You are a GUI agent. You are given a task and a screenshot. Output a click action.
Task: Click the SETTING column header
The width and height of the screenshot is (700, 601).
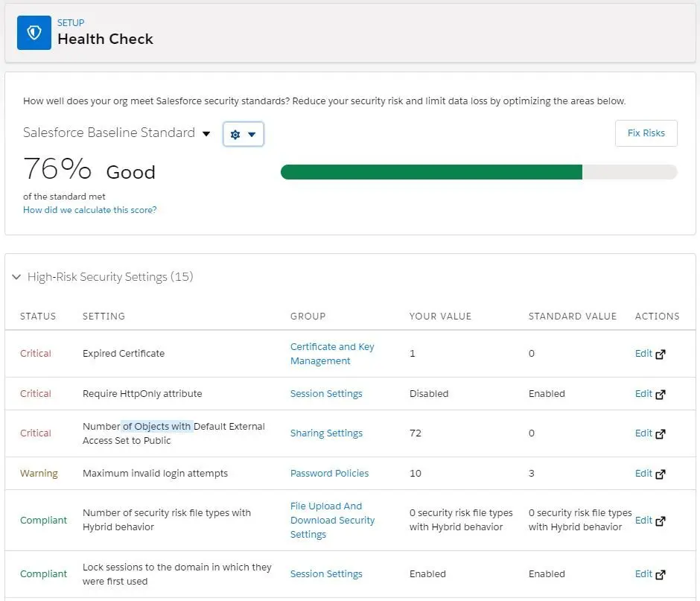coord(104,316)
